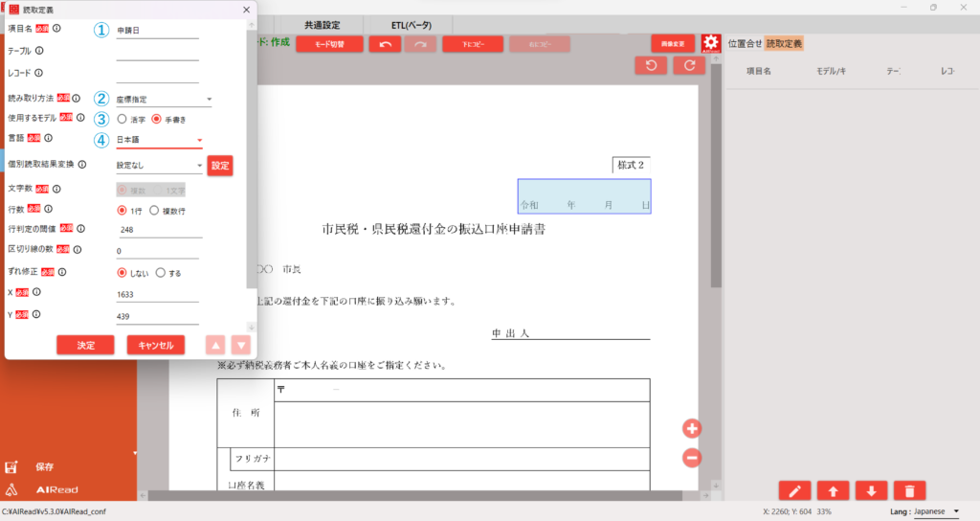
Task: Choose the 複数行 radio option
Action: tap(154, 210)
